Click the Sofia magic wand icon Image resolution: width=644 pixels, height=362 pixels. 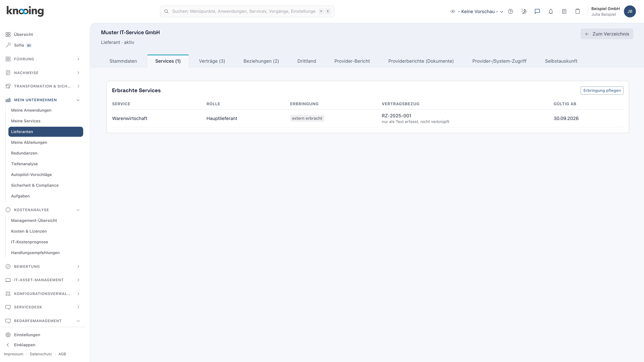pos(8,45)
